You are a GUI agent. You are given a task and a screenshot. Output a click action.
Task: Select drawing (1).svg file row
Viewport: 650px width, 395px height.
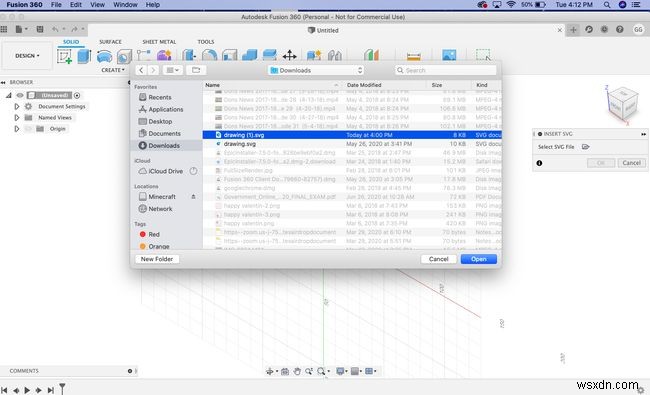click(x=352, y=135)
